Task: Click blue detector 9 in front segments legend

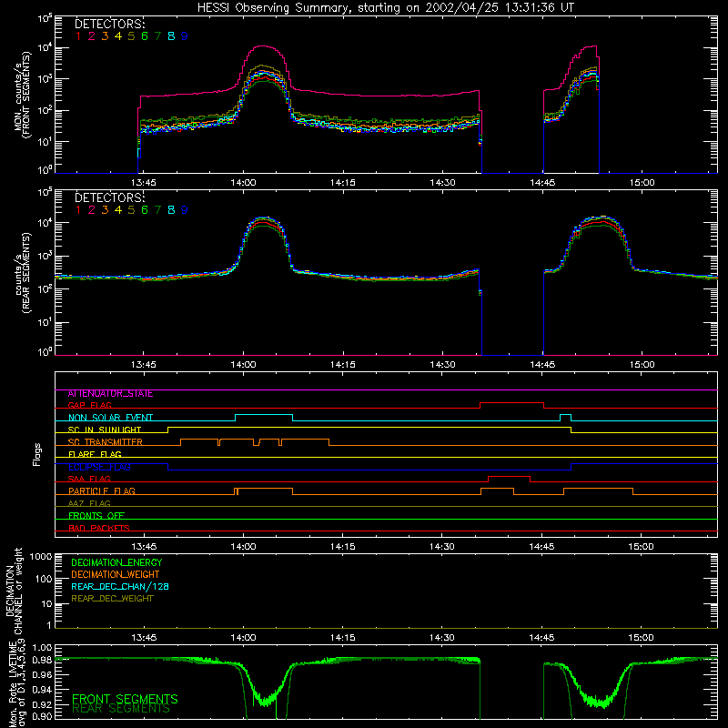Action: coord(185,36)
